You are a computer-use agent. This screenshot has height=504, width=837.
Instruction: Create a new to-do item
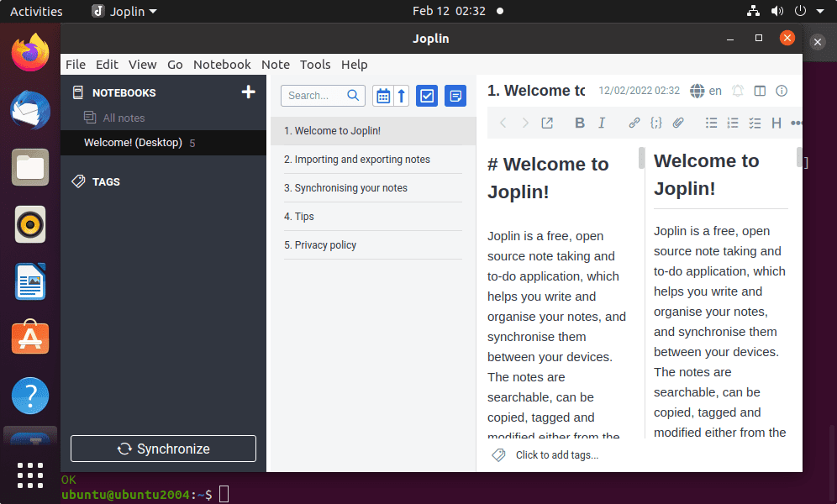click(427, 96)
